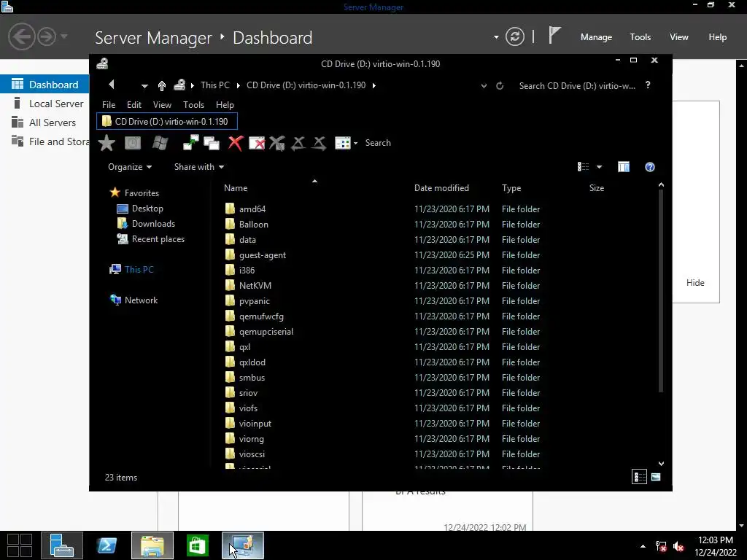This screenshot has height=560, width=747.
Task: Click the red X delete toolbar icon
Action: [x=236, y=143]
